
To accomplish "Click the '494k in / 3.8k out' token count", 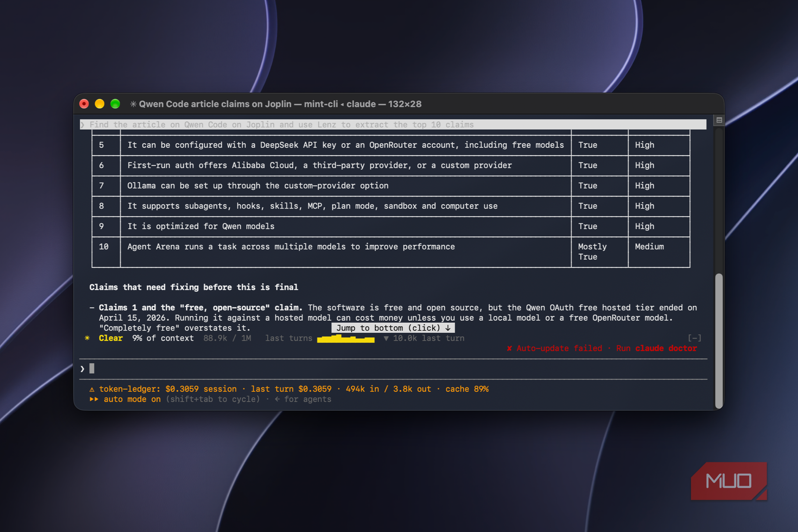I will tap(388, 389).
